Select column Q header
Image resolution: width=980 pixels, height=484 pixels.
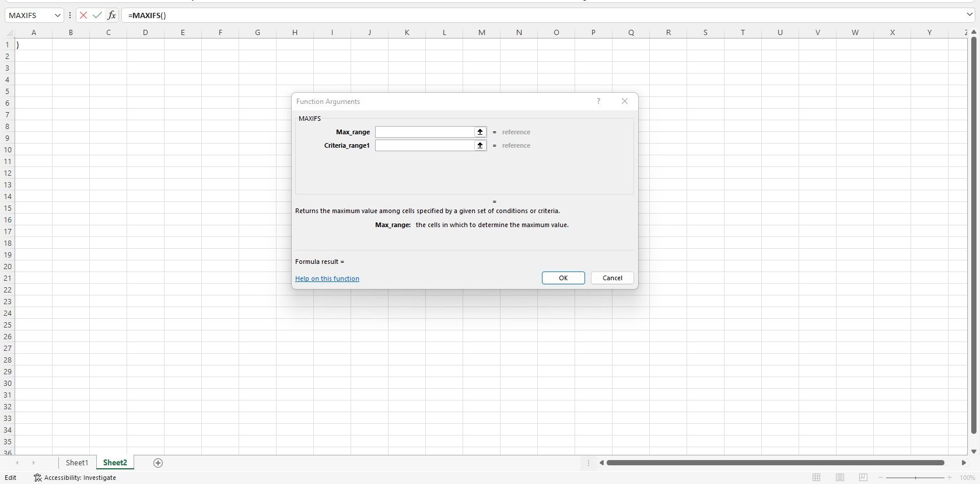tap(631, 32)
